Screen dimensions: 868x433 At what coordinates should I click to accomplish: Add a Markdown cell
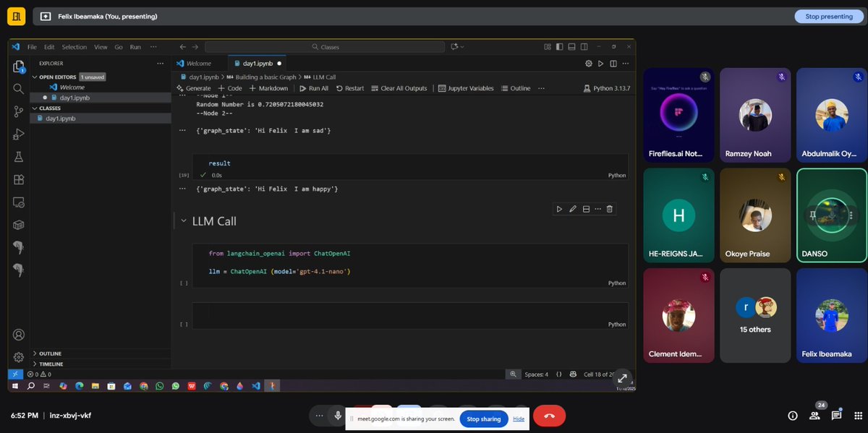tap(268, 88)
